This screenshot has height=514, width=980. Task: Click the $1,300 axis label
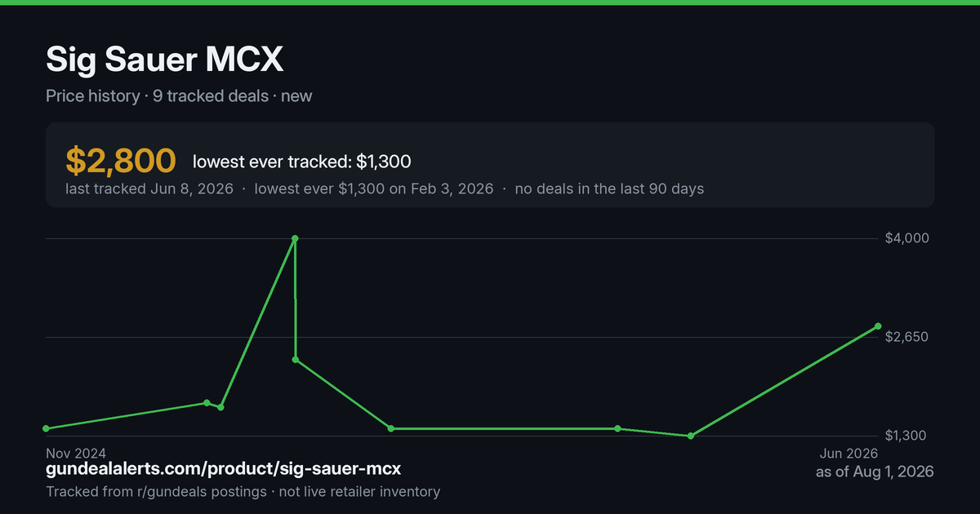click(906, 436)
